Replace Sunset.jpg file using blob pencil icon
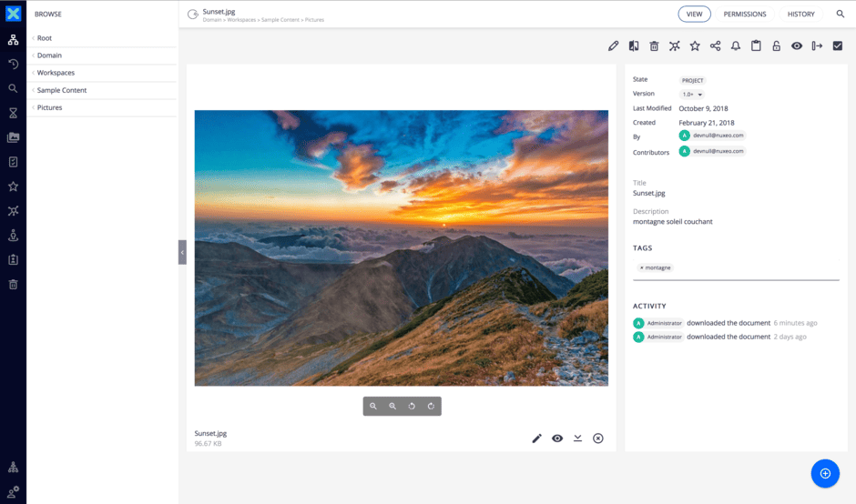 536,438
